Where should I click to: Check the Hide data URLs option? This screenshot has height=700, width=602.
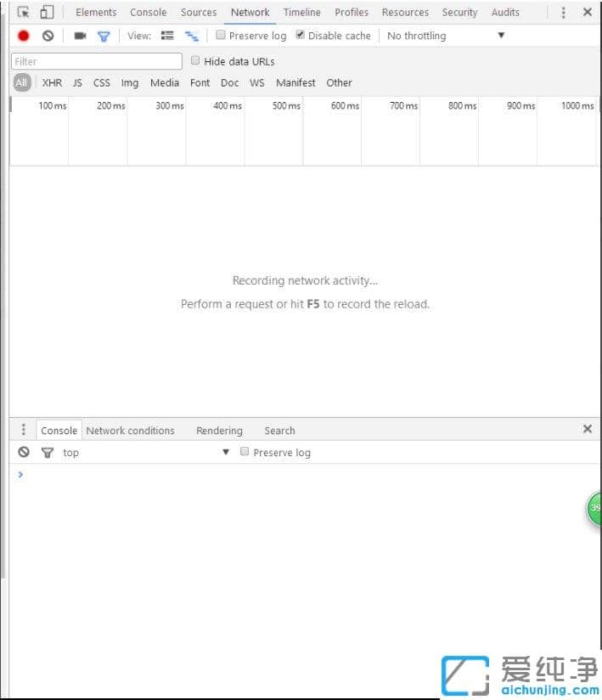196,61
